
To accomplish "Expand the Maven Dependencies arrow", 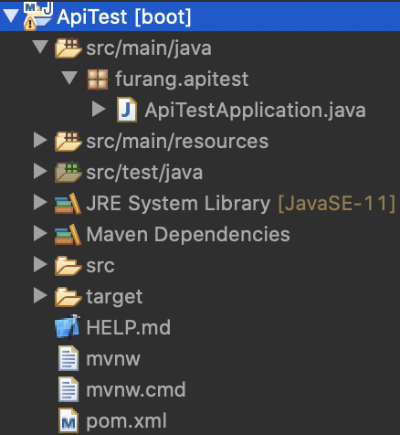I will (x=40, y=233).
